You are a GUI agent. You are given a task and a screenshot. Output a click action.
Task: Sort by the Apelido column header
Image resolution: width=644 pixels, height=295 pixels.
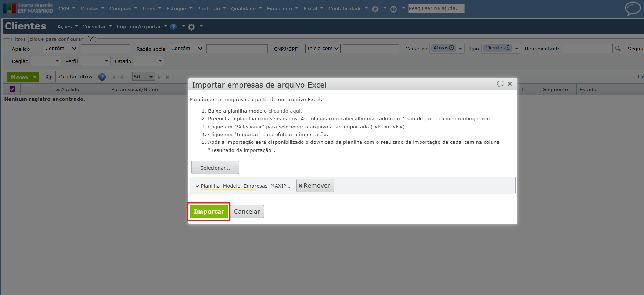[70, 89]
